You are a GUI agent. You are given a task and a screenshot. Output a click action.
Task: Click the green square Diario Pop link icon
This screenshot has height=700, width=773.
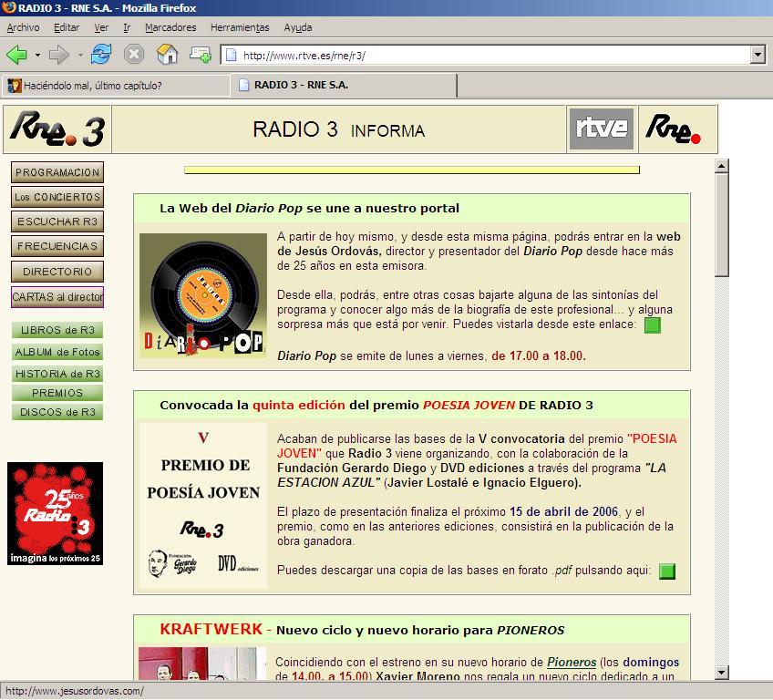(652, 325)
